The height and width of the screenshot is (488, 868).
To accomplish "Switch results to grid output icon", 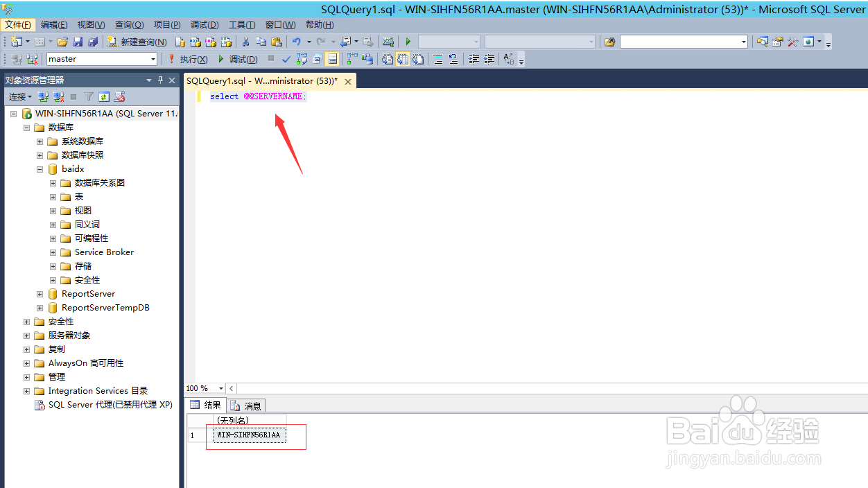I will pyautogui.click(x=402, y=59).
